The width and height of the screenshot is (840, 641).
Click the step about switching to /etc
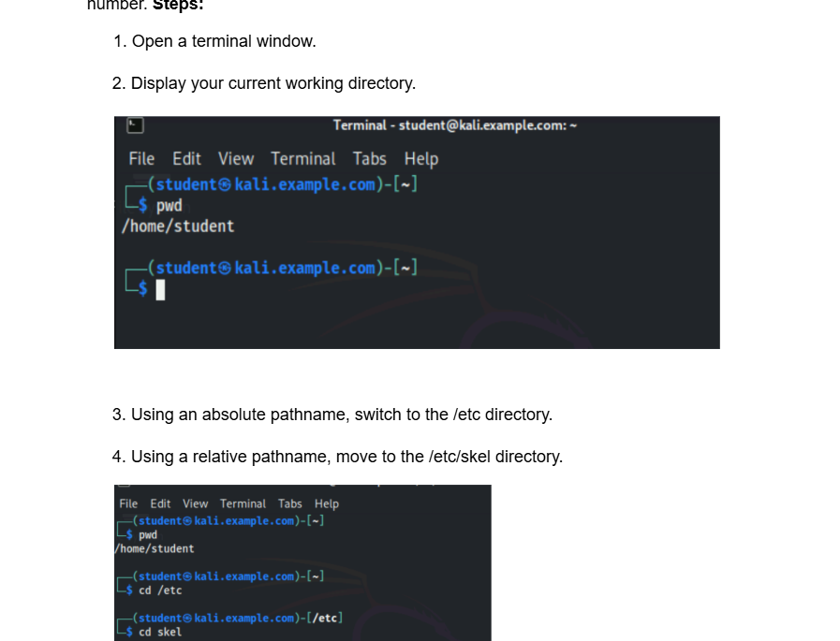point(341,414)
